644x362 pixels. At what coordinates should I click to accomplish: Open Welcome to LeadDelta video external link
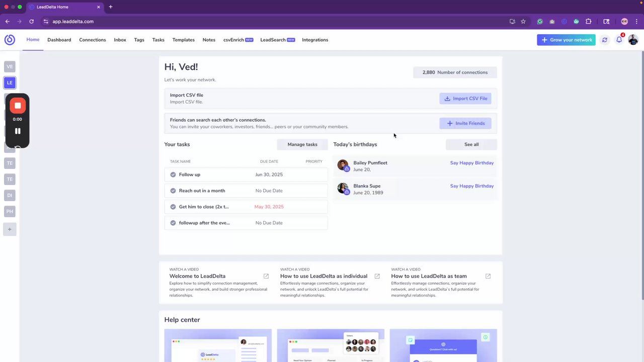266,276
